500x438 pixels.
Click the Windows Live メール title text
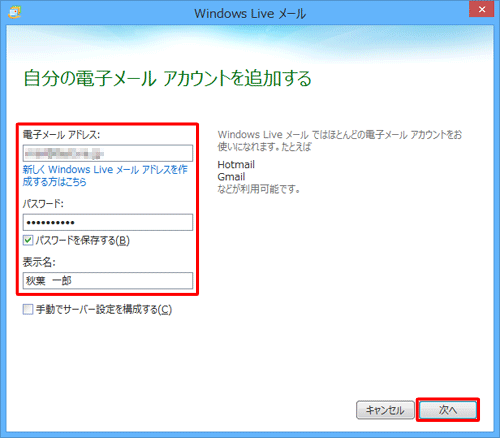[250, 14]
